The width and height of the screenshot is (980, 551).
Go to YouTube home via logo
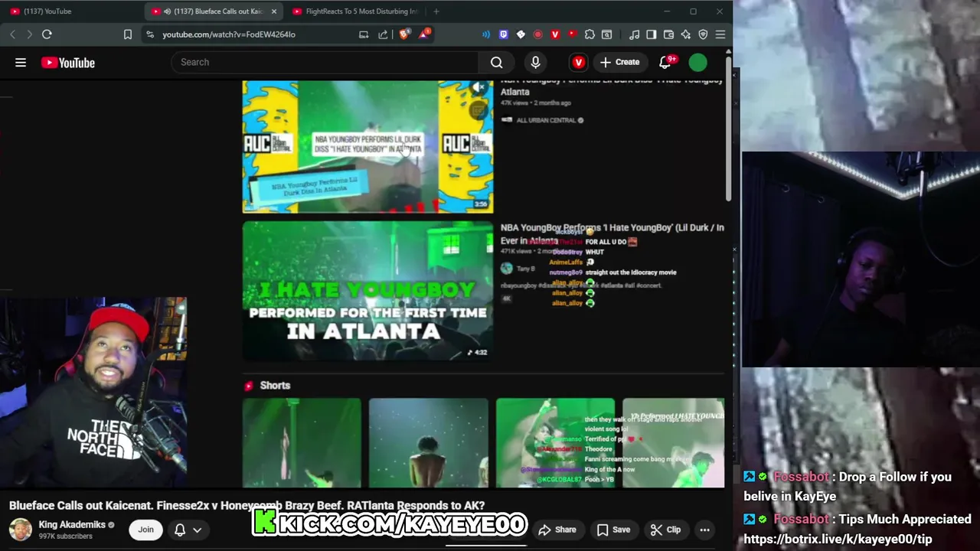click(x=68, y=63)
